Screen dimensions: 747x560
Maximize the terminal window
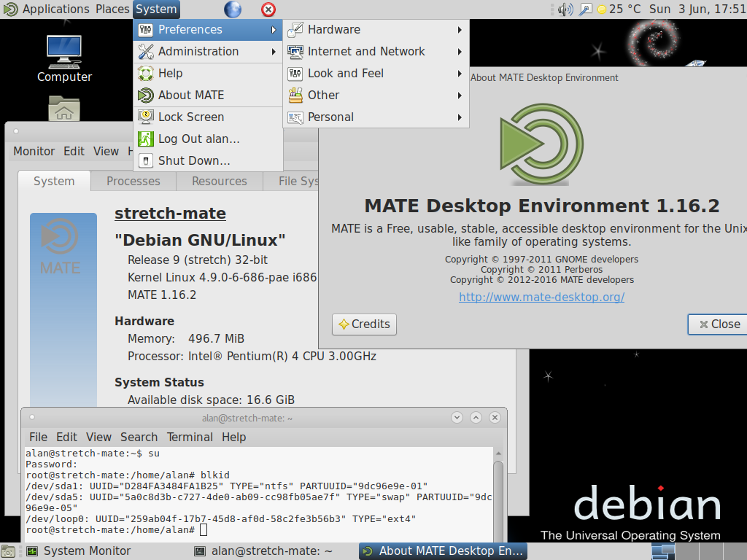(x=476, y=418)
